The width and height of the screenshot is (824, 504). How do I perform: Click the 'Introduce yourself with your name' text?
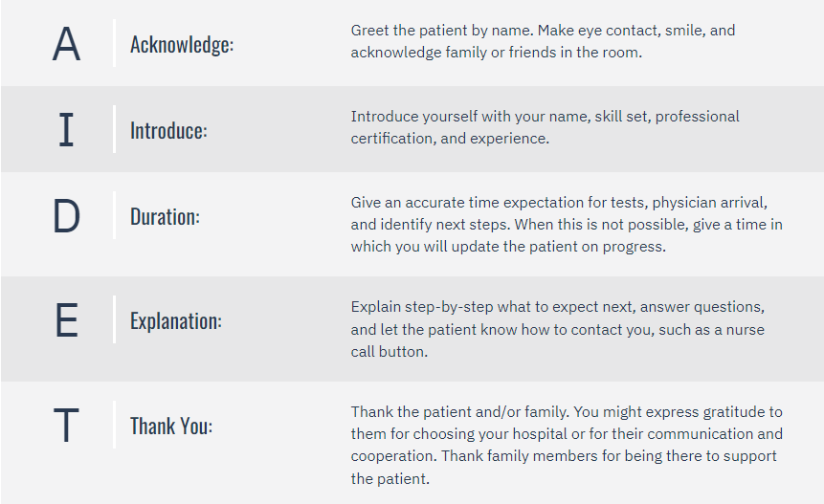tap(545, 127)
